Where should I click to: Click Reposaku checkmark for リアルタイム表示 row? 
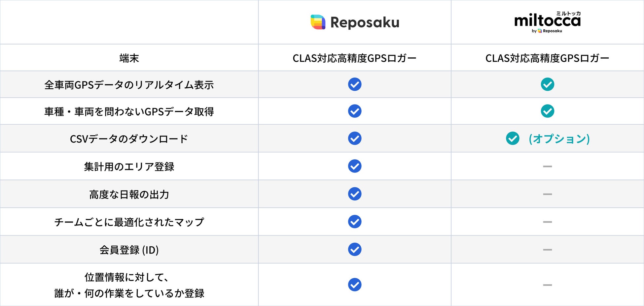(x=355, y=84)
